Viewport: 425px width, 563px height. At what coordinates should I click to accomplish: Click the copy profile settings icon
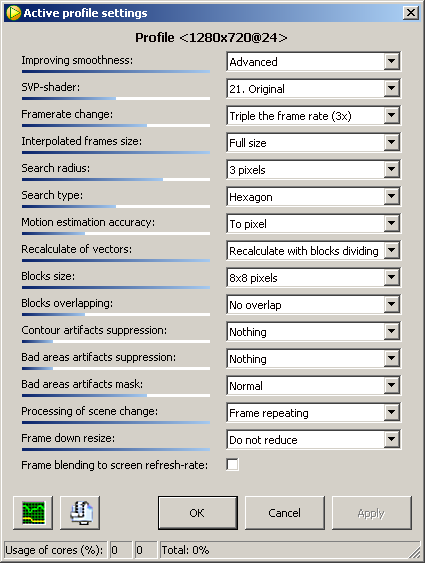pos(80,513)
